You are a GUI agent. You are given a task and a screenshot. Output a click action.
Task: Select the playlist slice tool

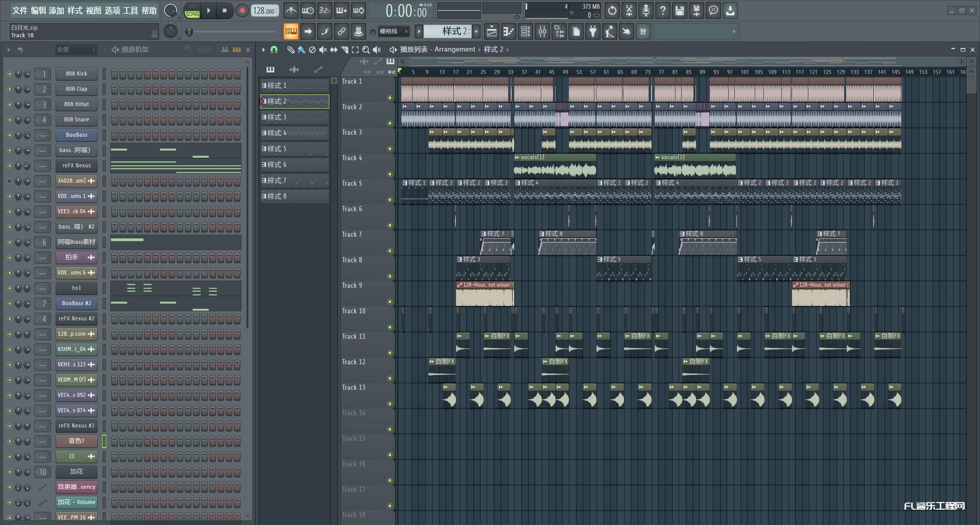[x=345, y=49]
